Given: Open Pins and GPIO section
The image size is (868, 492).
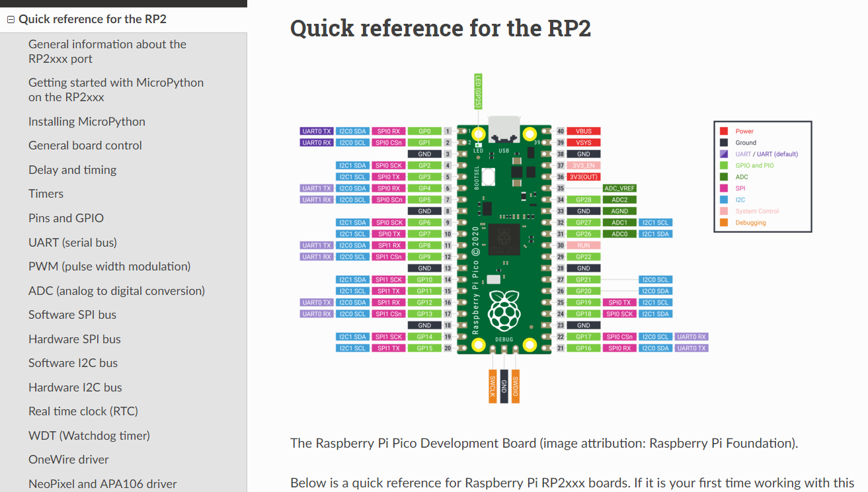Looking at the screenshot, I should [x=66, y=218].
